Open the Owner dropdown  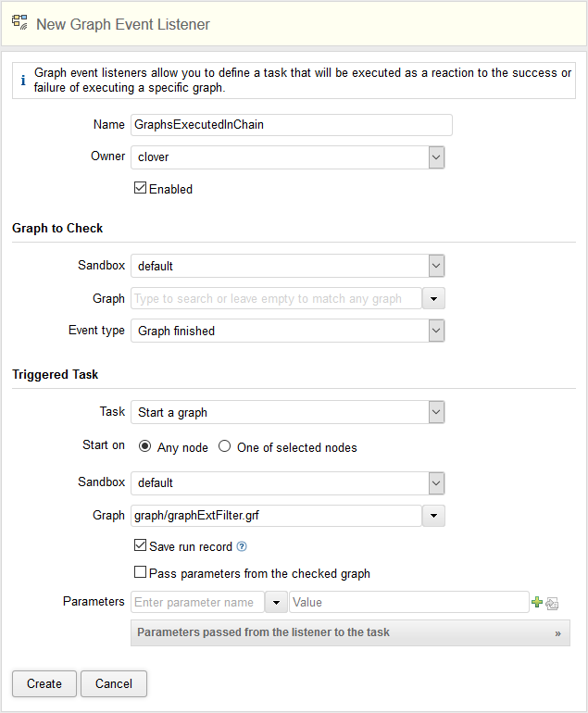tap(436, 157)
